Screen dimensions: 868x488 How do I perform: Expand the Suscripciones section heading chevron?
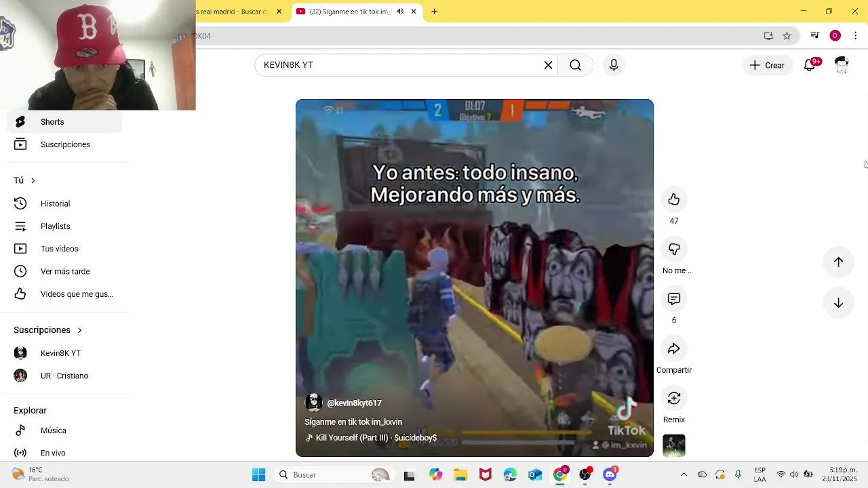tap(79, 330)
